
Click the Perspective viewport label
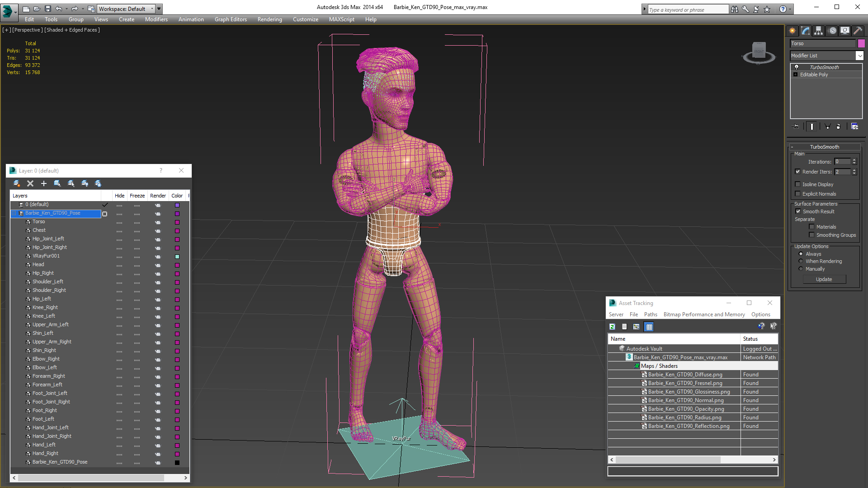pos(27,30)
